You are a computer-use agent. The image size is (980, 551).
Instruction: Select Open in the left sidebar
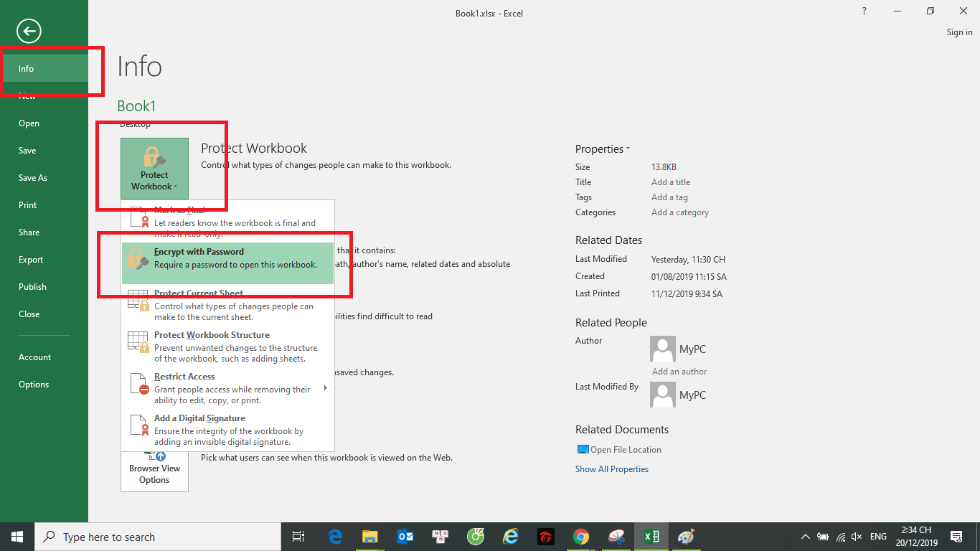[x=44, y=123]
